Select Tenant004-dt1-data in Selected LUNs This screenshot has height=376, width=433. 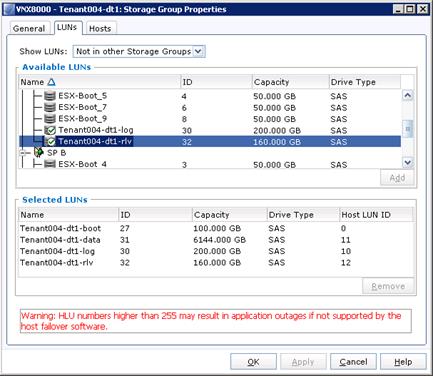click(x=60, y=240)
